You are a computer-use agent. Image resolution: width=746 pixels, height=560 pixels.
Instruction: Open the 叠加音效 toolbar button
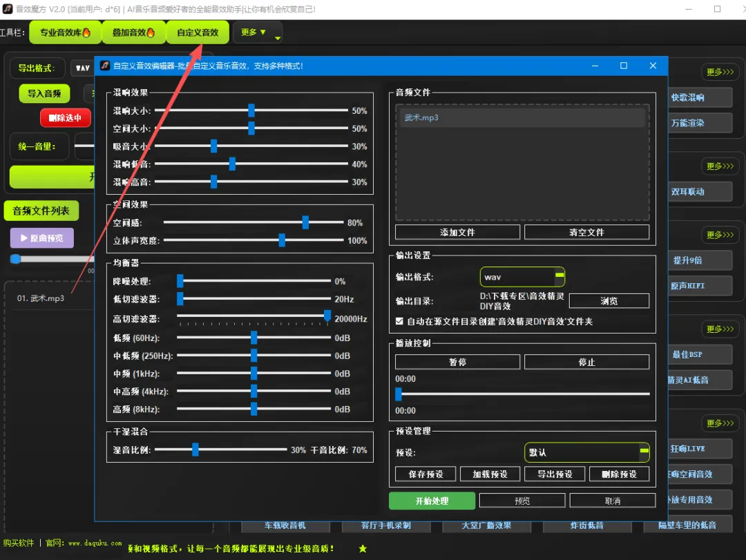(134, 32)
